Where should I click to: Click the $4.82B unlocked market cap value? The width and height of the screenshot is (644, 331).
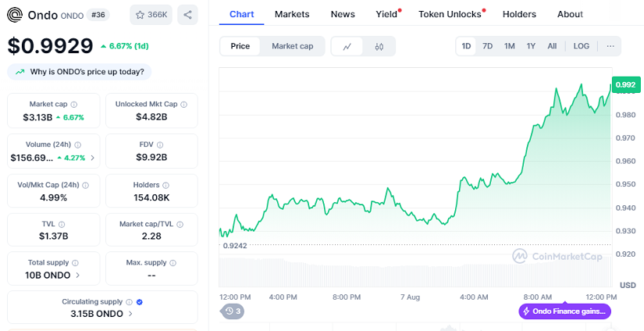tap(151, 117)
